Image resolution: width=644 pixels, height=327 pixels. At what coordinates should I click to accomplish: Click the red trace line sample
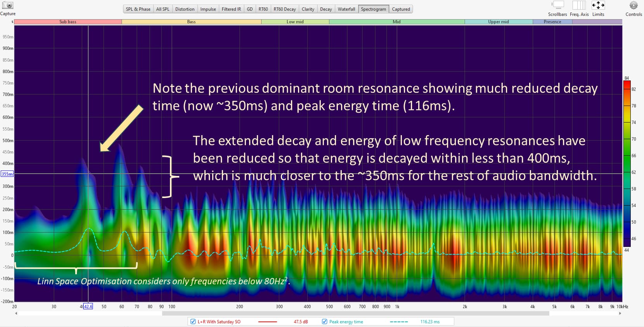point(267,322)
